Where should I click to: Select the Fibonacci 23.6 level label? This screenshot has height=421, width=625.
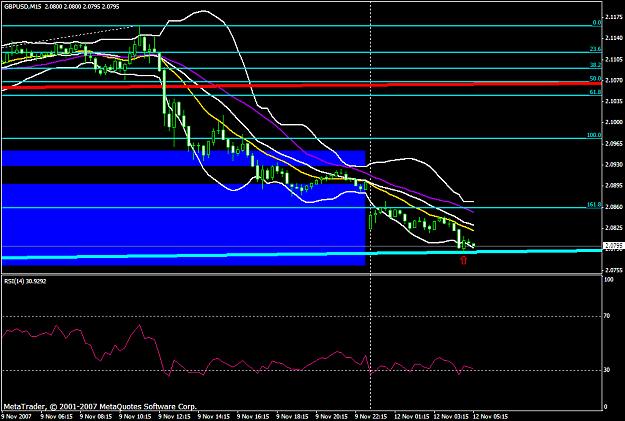point(596,49)
